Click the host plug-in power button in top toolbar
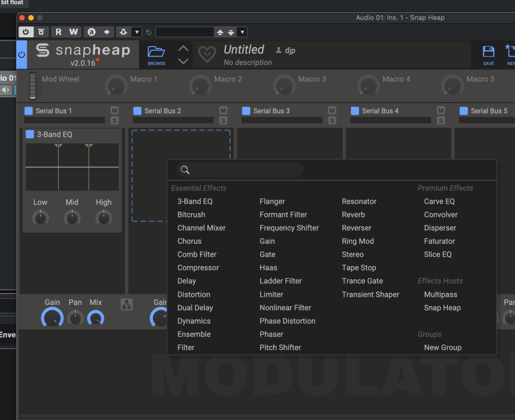The height and width of the screenshot is (420, 515). [26, 32]
